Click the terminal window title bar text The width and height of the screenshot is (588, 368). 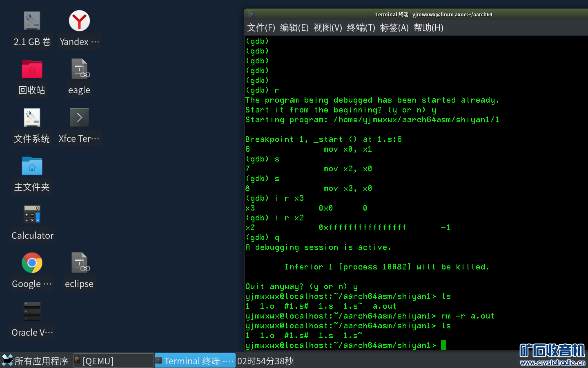[434, 14]
